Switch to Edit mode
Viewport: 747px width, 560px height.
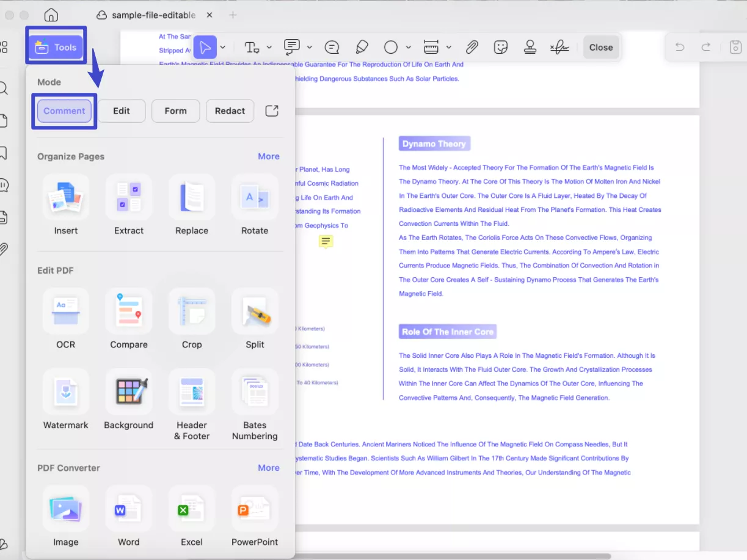[x=122, y=111]
